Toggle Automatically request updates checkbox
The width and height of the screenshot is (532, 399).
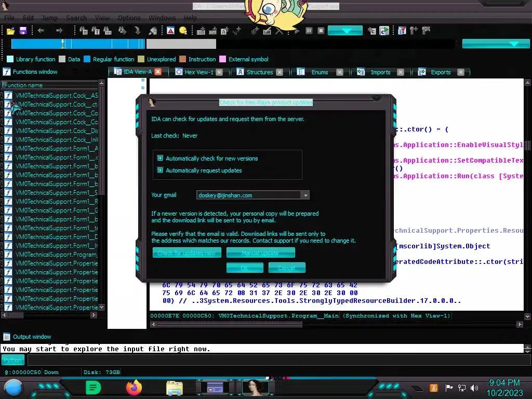(x=160, y=170)
